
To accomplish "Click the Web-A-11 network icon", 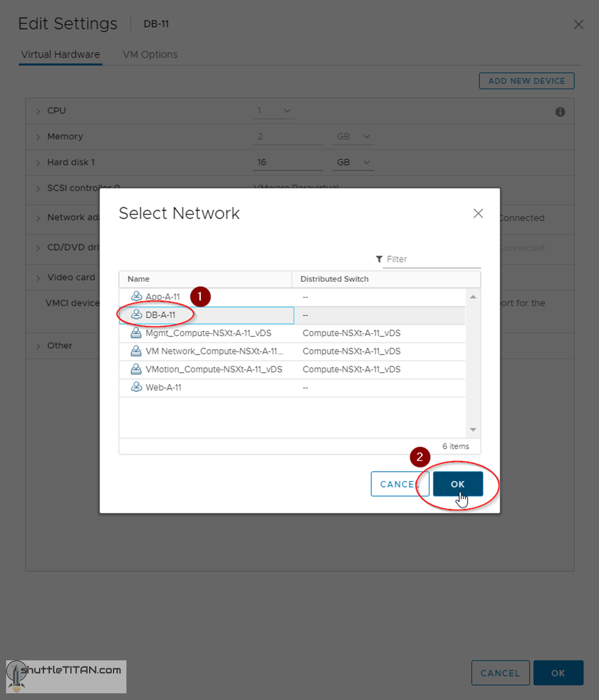I will point(136,388).
